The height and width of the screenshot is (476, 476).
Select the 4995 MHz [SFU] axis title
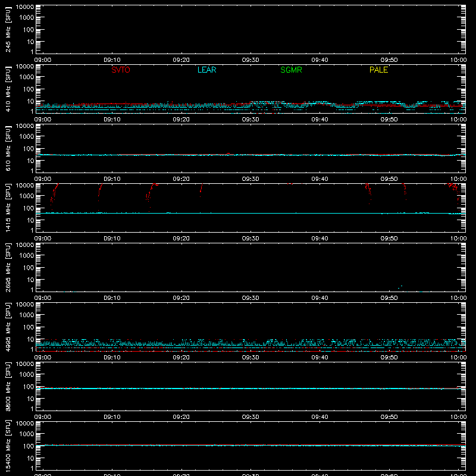point(8,327)
